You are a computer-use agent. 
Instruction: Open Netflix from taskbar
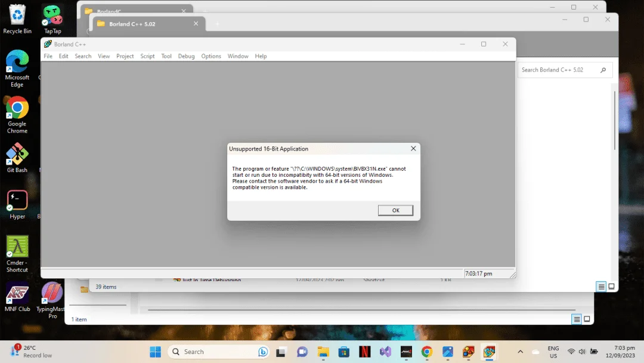tap(365, 352)
